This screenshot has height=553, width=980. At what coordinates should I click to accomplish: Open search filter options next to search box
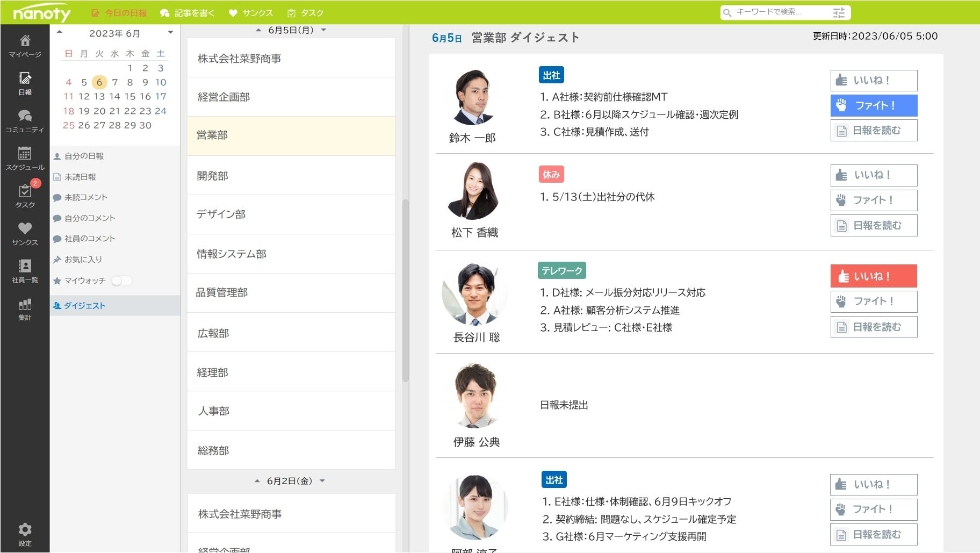point(838,12)
